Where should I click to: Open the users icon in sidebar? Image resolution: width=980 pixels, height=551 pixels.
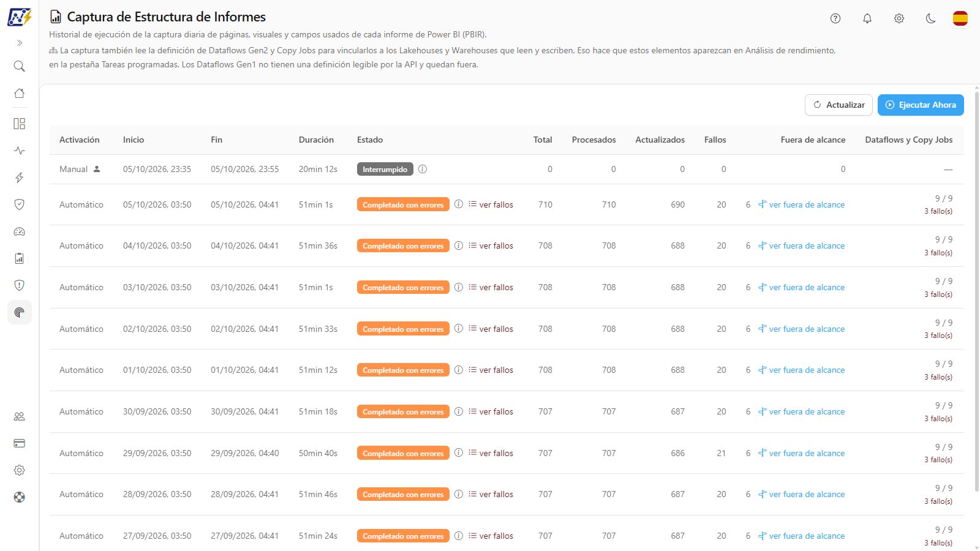tap(20, 416)
